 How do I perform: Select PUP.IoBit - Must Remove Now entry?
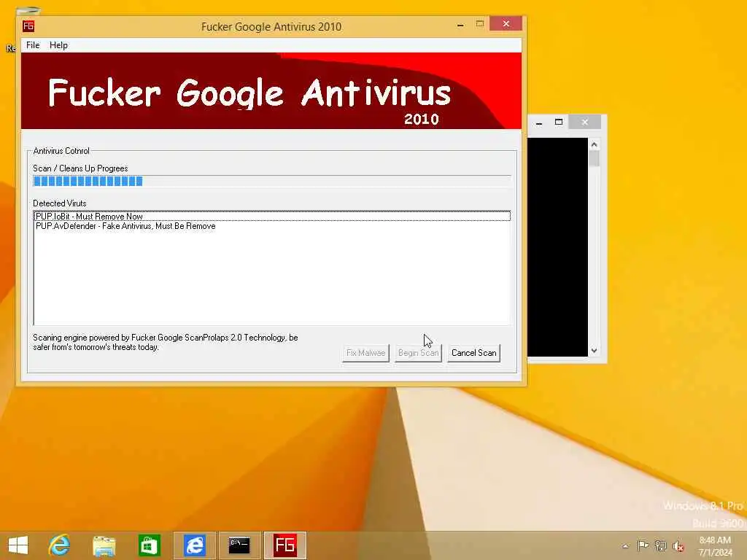click(x=272, y=216)
